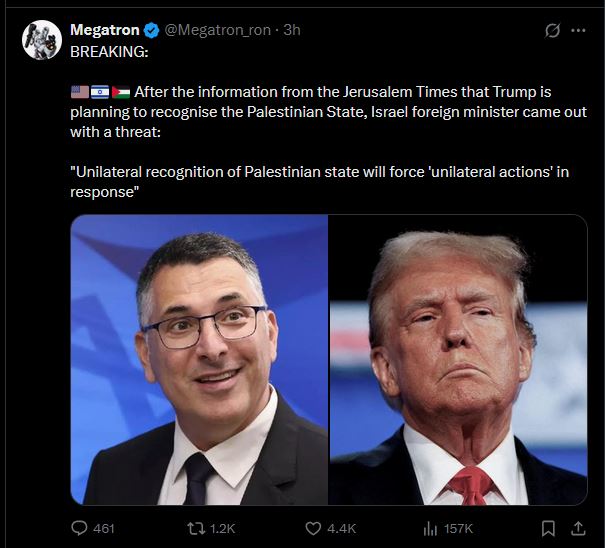This screenshot has height=548, width=605.
Task: Repost using the retweet arrows icon
Action: (196, 528)
